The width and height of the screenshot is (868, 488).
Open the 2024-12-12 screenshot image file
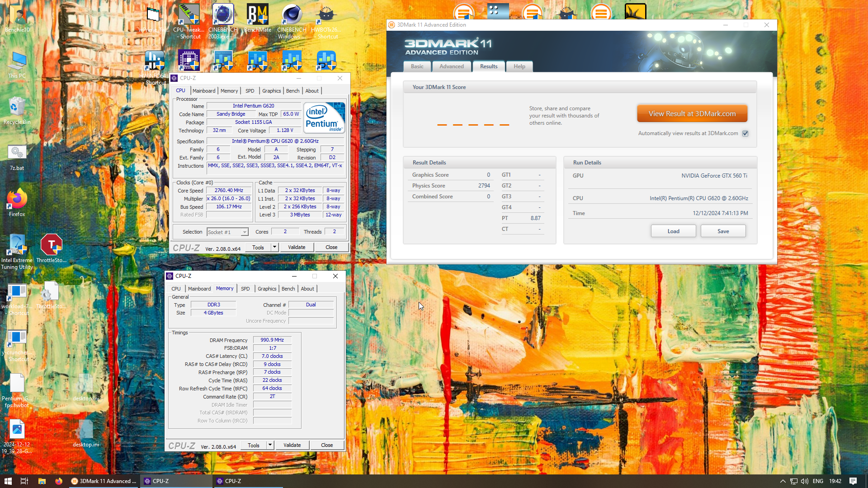(x=17, y=436)
